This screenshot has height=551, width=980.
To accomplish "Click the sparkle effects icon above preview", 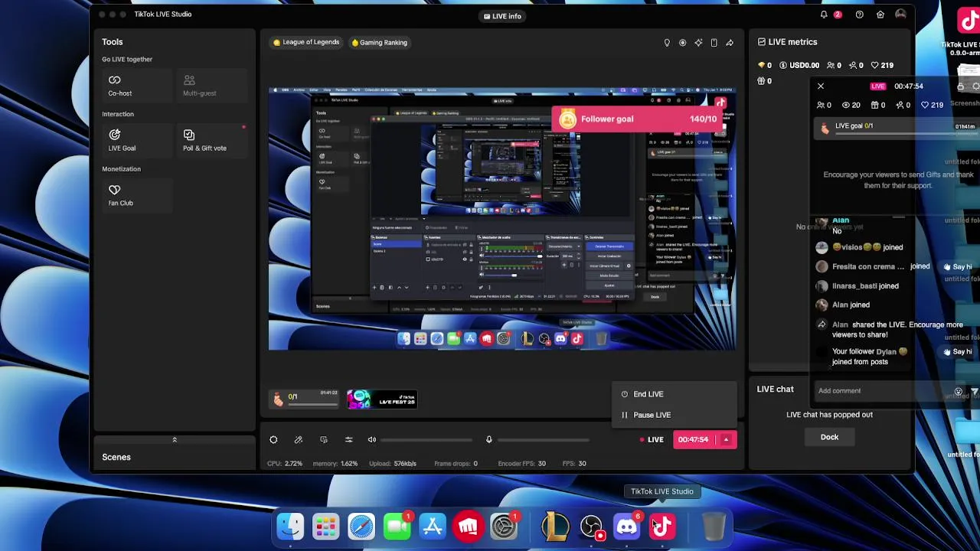I will point(698,43).
